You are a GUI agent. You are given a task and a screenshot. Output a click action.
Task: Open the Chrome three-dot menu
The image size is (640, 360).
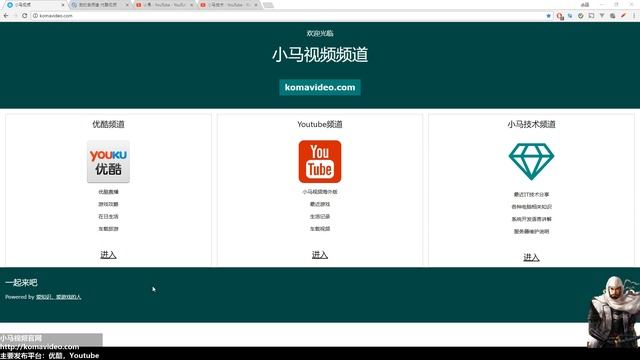(x=634, y=16)
